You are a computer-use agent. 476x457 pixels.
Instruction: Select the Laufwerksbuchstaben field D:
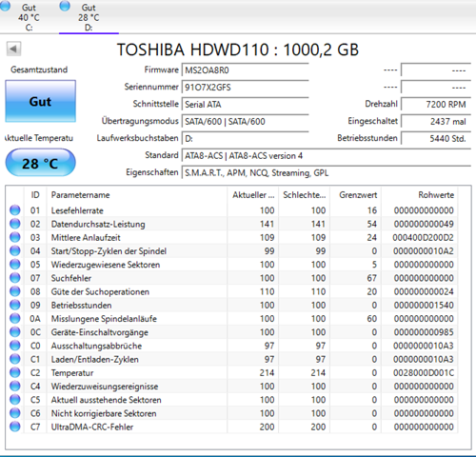[x=245, y=139]
